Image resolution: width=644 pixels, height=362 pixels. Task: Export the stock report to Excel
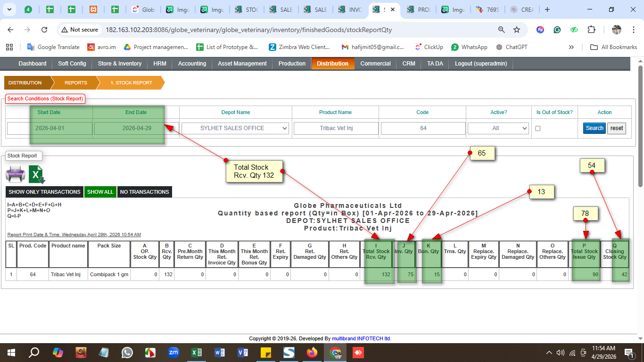click(37, 174)
